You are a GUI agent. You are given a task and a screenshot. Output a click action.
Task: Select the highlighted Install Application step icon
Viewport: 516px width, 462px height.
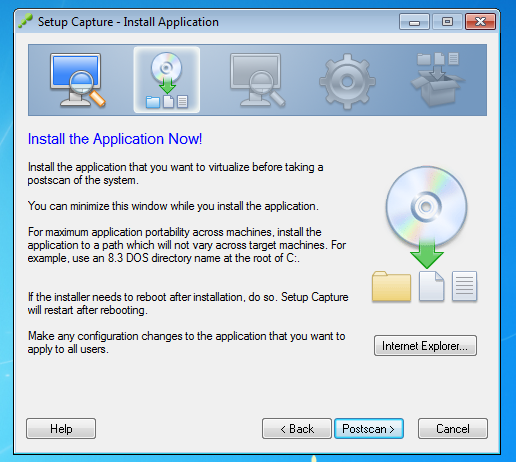pyautogui.click(x=167, y=80)
